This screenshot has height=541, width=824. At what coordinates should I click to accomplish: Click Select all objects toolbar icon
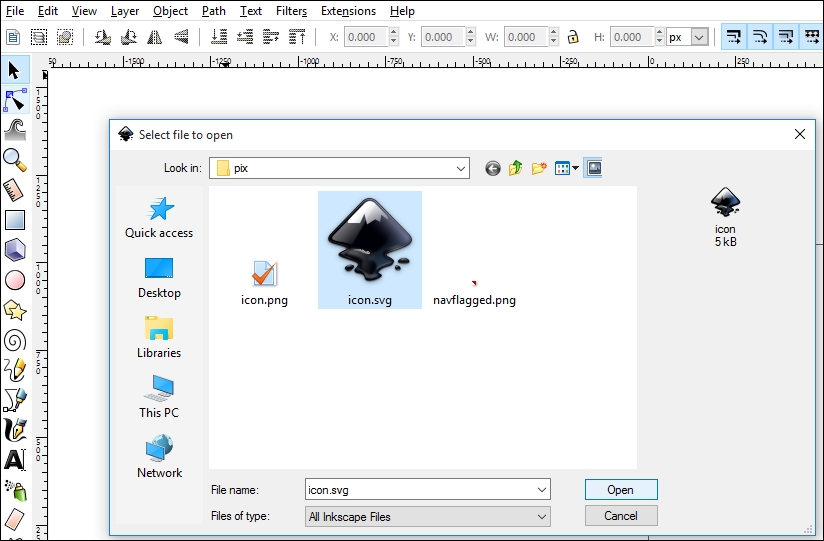pos(13,37)
